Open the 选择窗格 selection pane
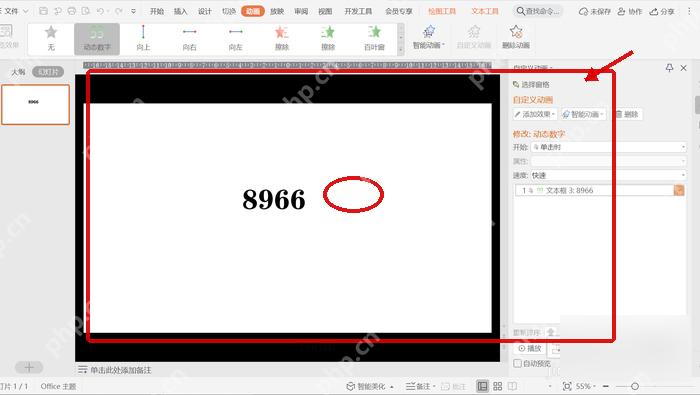Image resolution: width=700 pixels, height=395 pixels. click(x=531, y=84)
